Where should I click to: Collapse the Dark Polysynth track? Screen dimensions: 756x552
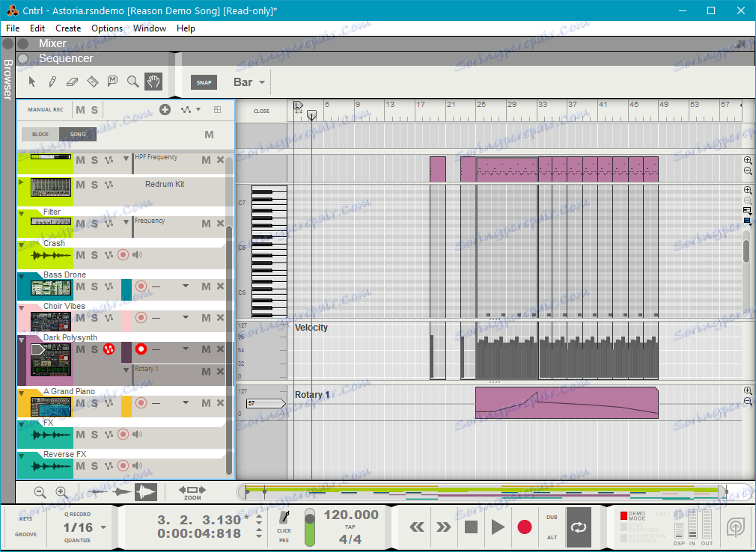(x=21, y=338)
